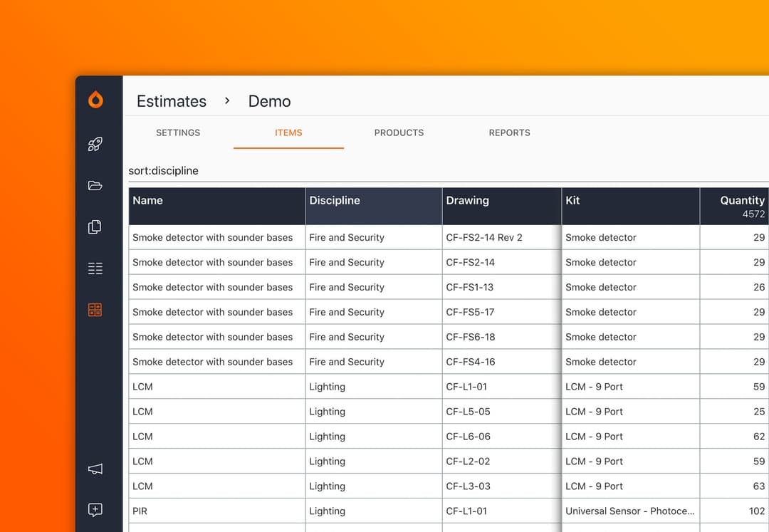Click the flame logo at the top of sidebar
Screen dimensions: 769x532
95,100
